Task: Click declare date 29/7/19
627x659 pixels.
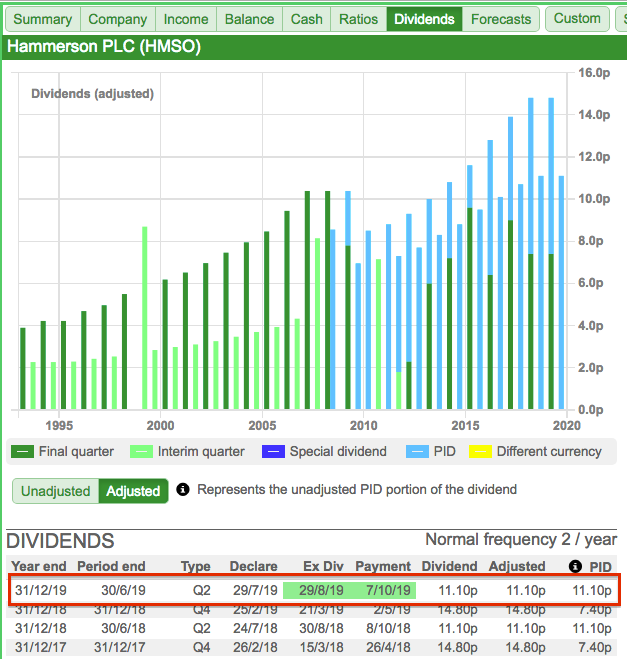Action: [x=256, y=590]
